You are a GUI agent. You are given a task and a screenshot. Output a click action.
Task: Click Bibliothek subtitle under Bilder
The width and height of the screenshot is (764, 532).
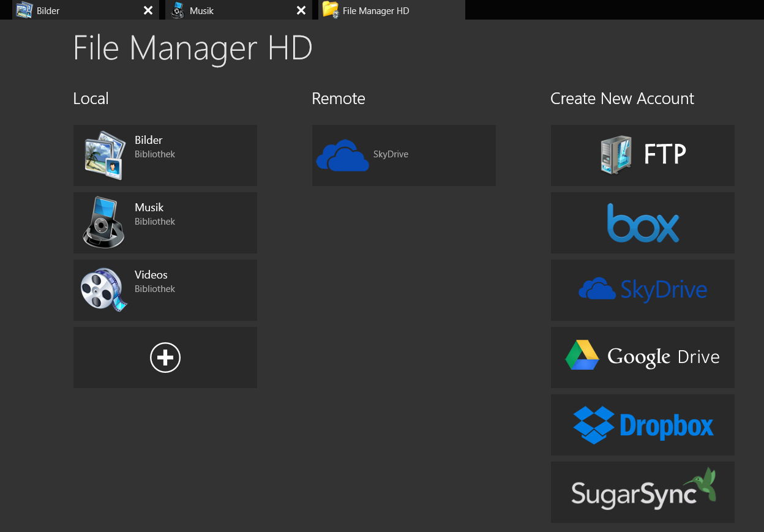pos(155,154)
